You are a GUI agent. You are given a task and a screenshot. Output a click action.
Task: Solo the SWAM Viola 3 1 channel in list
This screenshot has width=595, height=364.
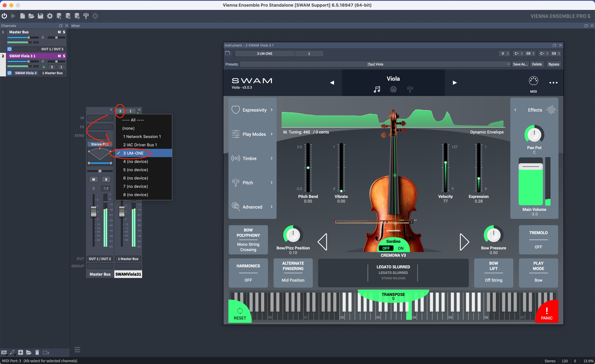(64, 56)
